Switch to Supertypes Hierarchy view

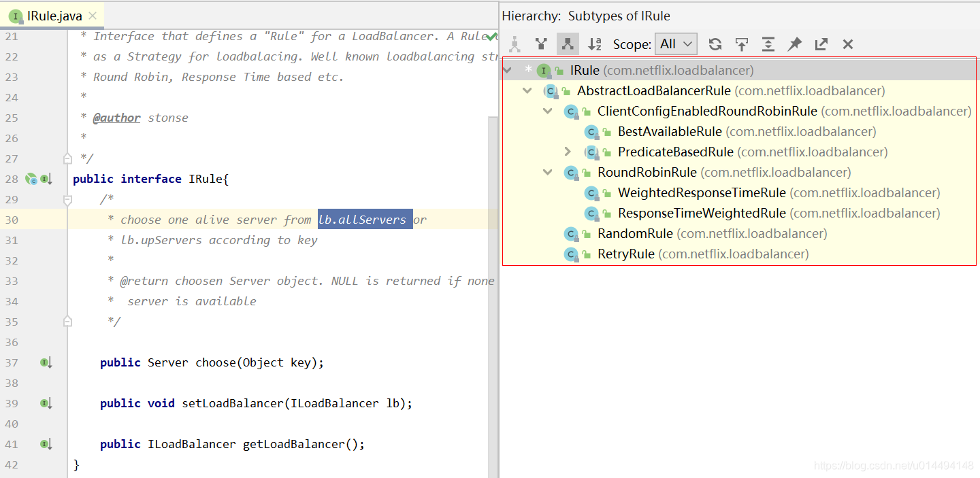click(541, 44)
